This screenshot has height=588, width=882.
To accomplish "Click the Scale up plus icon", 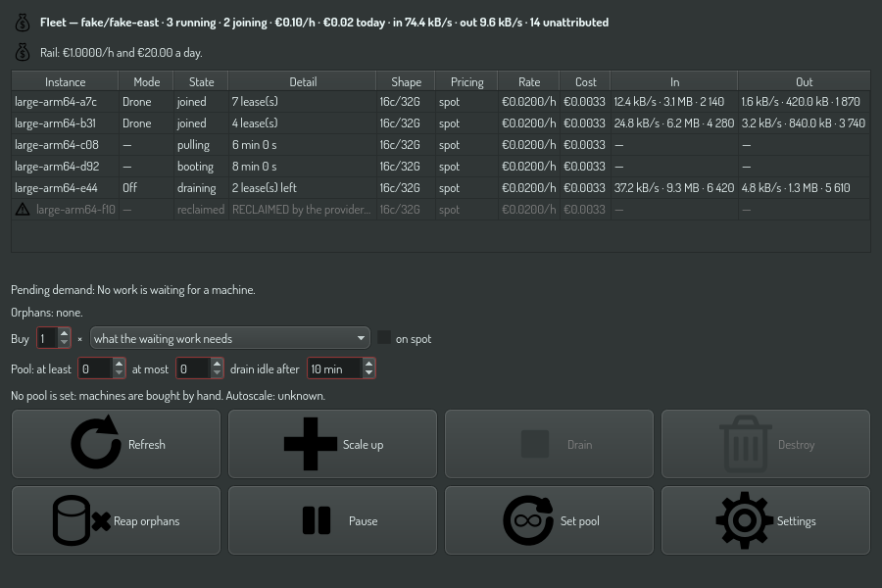I will [311, 444].
